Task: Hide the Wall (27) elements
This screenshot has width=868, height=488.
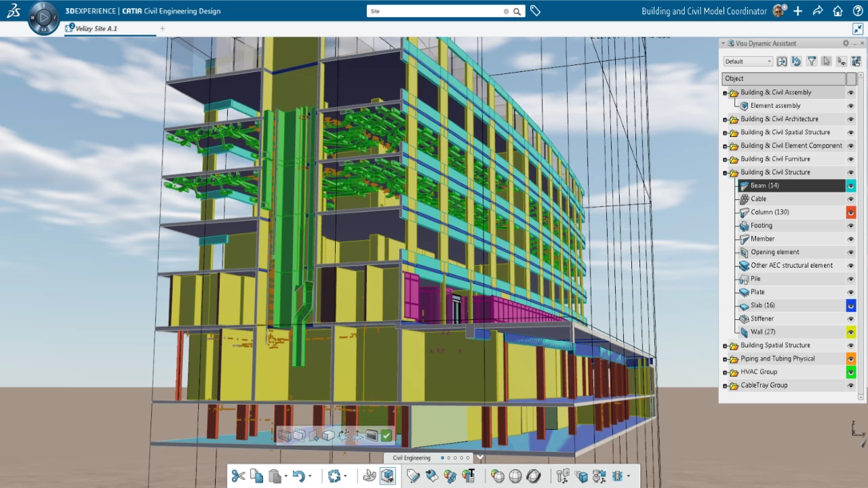Action: pos(850,331)
